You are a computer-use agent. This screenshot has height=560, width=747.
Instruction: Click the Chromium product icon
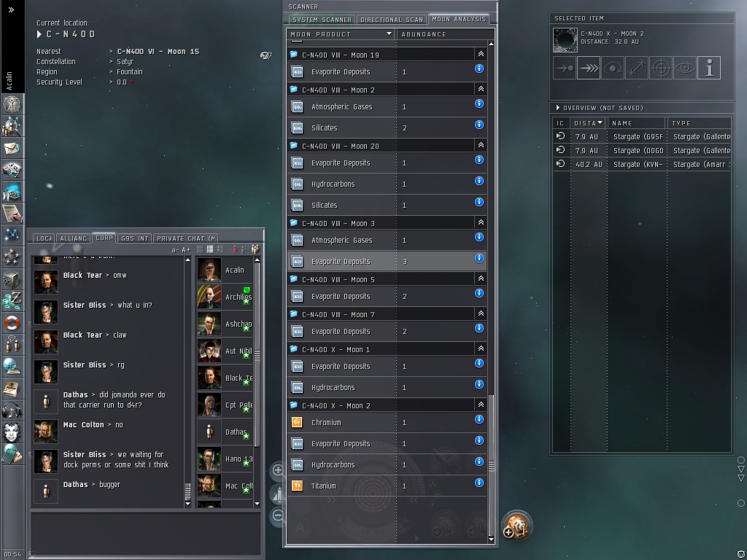tap(298, 422)
